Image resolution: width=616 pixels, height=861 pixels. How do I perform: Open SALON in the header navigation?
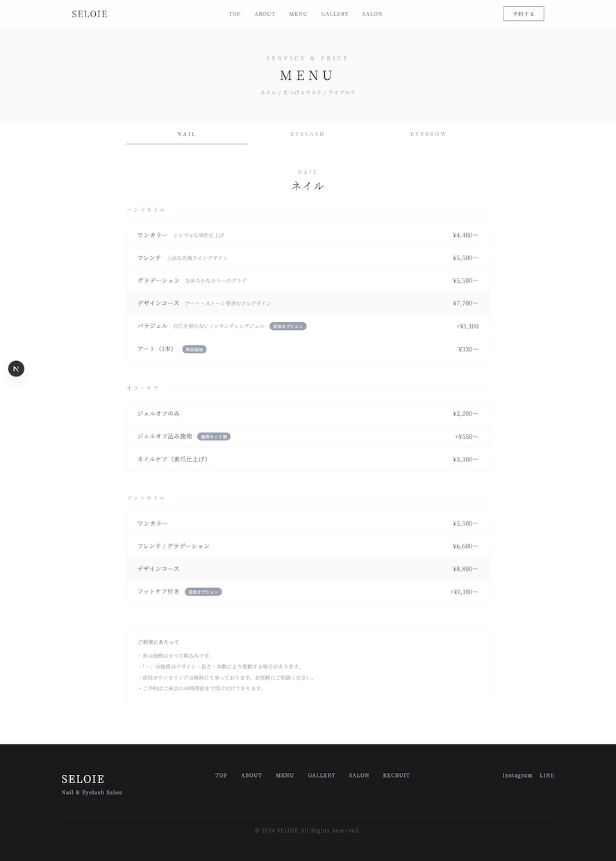click(x=372, y=14)
